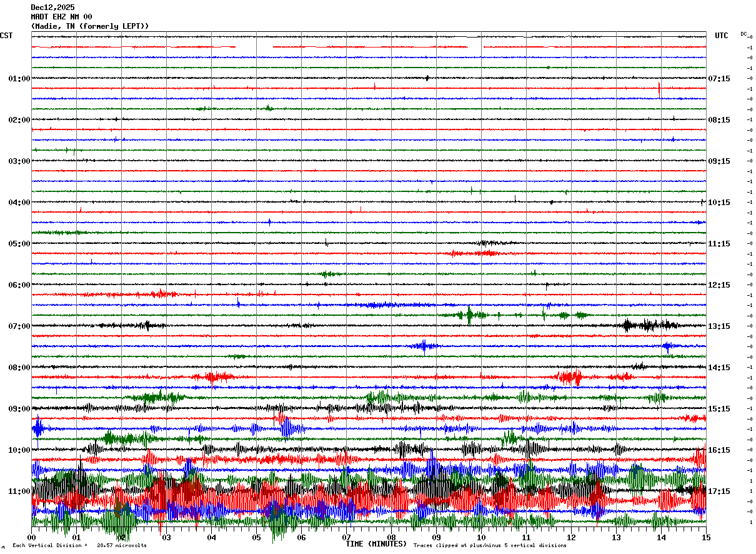Select the 11:00 CST time label
Image resolution: width=756 pixels, height=554 pixels.
click(x=19, y=491)
